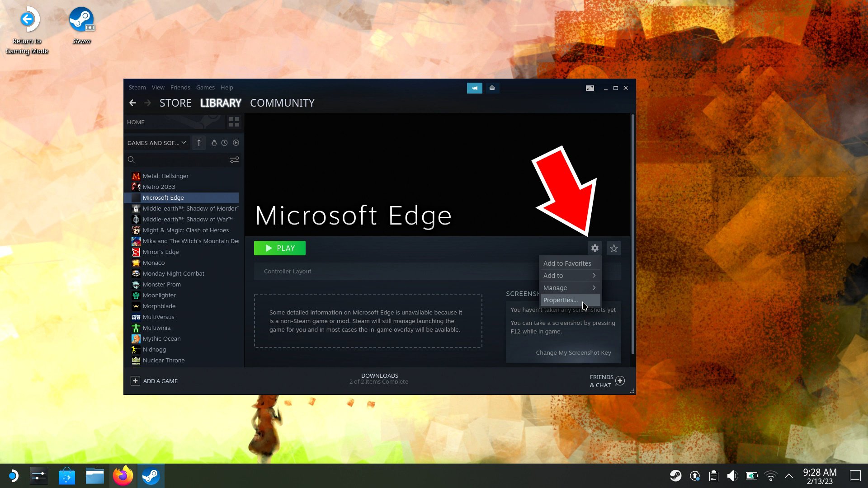Screen dimensions: 868x488
Task: Click Change My Screenshot Key link
Action: (574, 352)
